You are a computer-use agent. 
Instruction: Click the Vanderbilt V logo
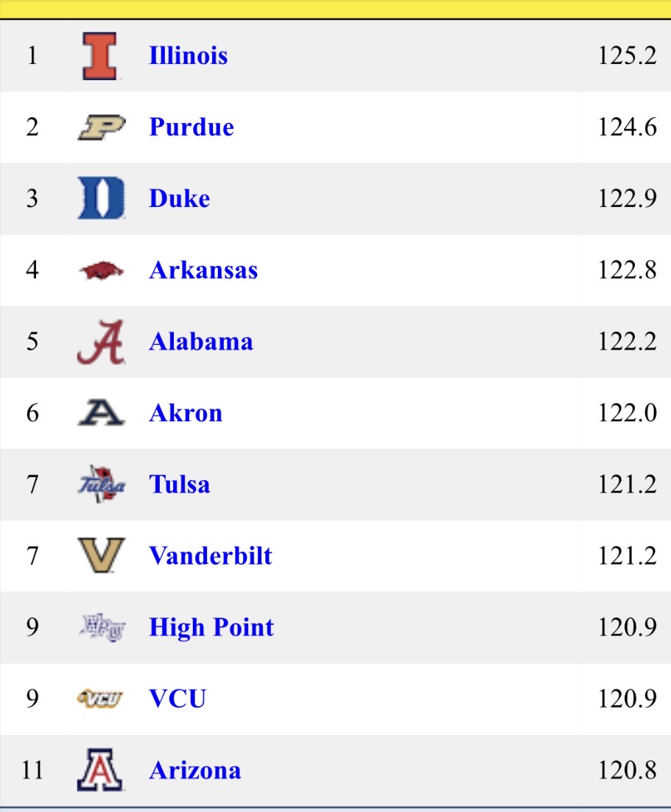click(101, 556)
